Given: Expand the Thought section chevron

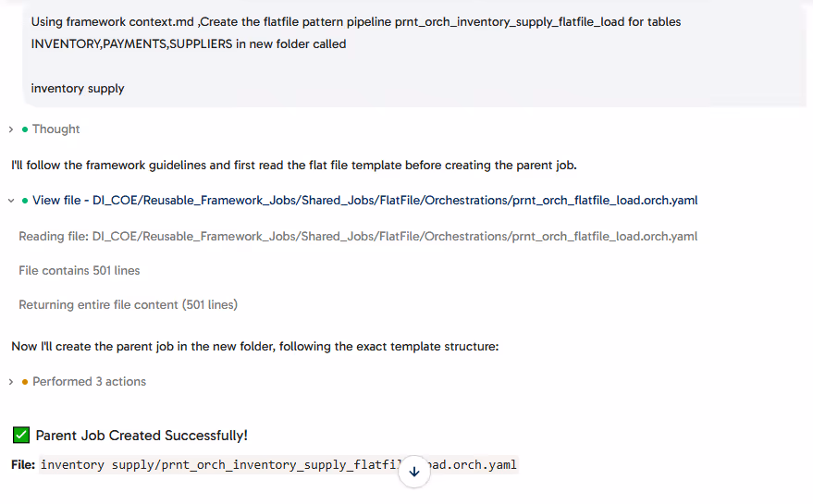Looking at the screenshot, I should coord(11,129).
